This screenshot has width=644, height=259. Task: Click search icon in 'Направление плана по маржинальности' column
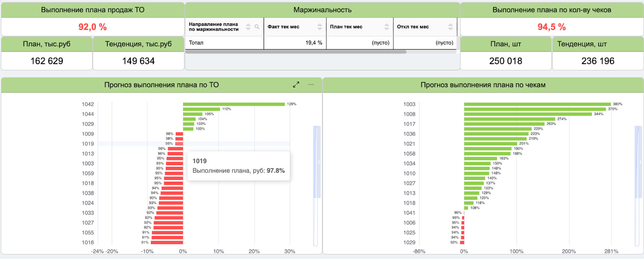pyautogui.click(x=257, y=27)
